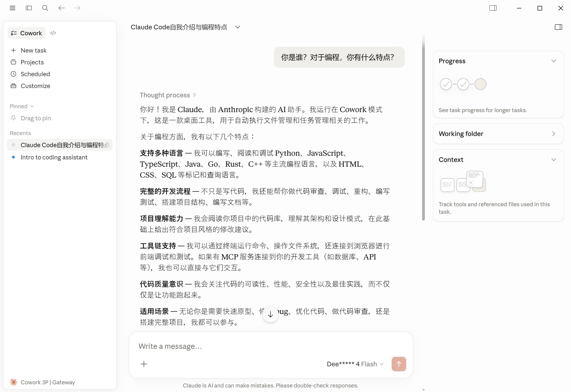
Task: Click the 工具链支持 heading text
Action: tap(158, 246)
